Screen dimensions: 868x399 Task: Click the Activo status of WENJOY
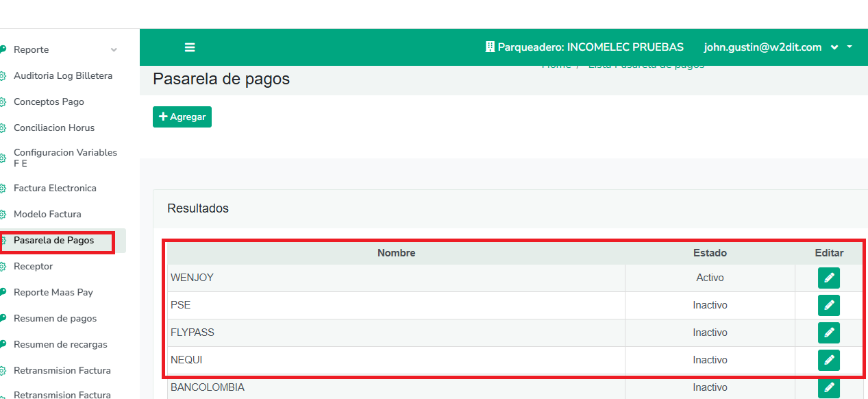pos(710,278)
